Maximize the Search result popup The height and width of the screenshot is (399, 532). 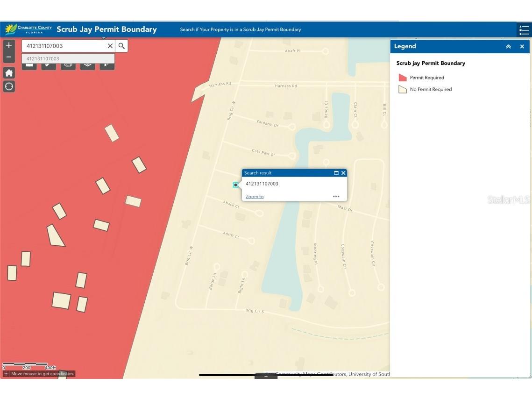pos(336,173)
